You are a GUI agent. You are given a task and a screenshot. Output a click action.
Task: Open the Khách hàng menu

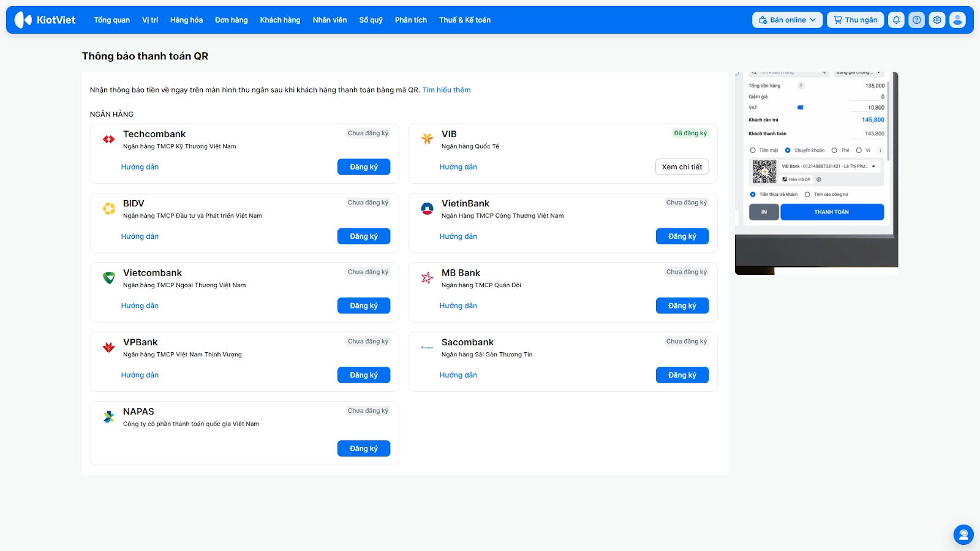[280, 20]
